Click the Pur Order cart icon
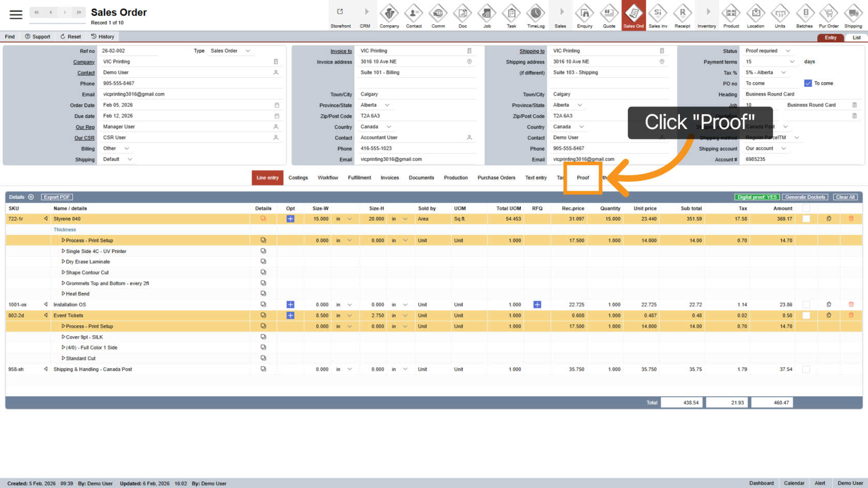868x488 pixels. (x=829, y=15)
